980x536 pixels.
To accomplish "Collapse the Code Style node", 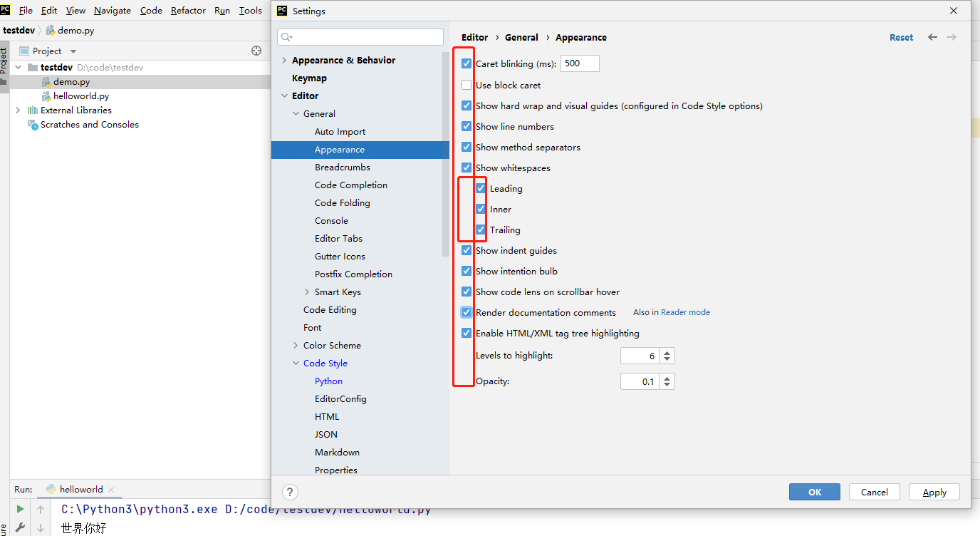I will click(x=296, y=364).
